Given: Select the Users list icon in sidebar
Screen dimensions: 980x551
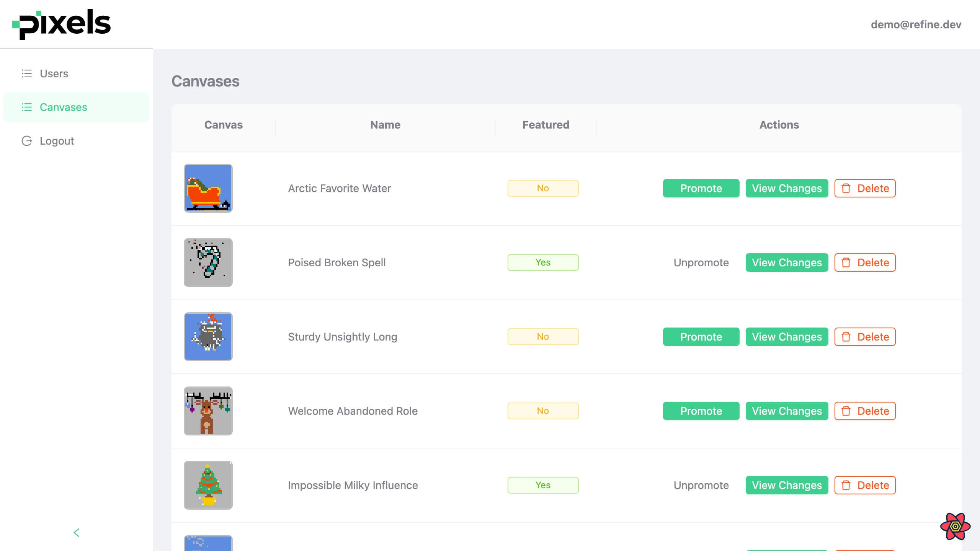Looking at the screenshot, I should click(x=26, y=73).
